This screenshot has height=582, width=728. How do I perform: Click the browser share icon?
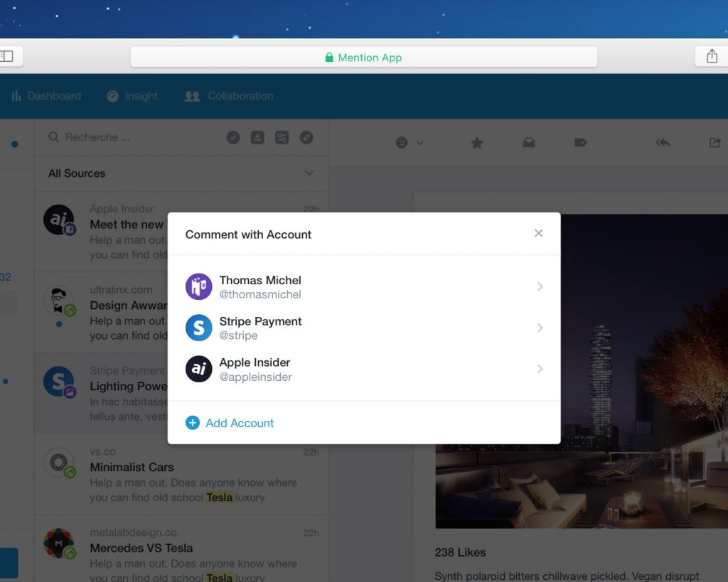pyautogui.click(x=712, y=57)
